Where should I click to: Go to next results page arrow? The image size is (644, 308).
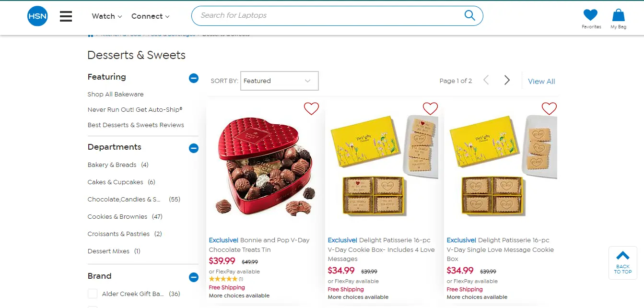[x=507, y=80]
